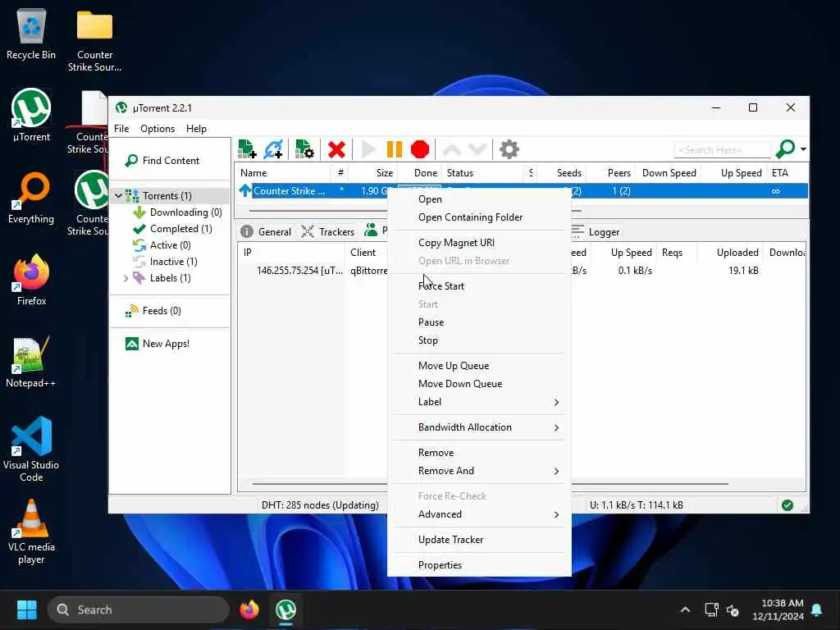The width and height of the screenshot is (840, 630).
Task: Click the Move Up Queue arrow icon
Action: (x=452, y=149)
